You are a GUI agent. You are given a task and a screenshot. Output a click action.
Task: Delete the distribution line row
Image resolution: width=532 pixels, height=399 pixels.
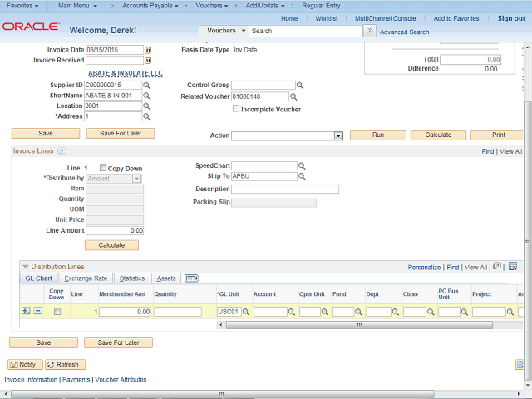pos(37,311)
